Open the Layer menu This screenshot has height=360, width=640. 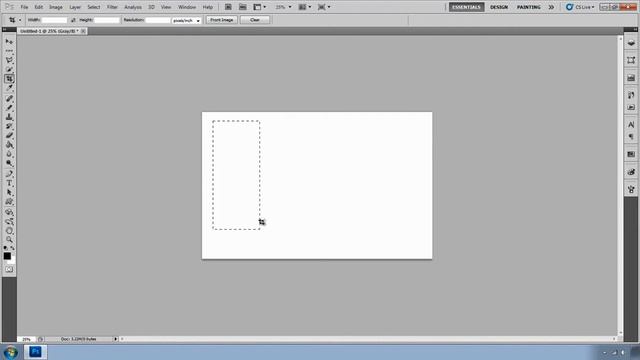click(x=75, y=7)
